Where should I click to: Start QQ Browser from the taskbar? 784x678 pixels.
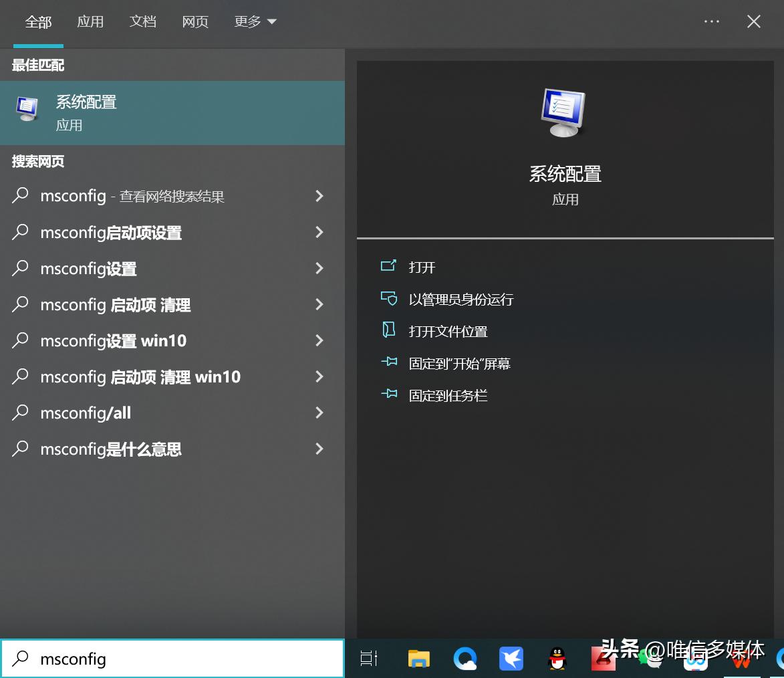pos(465,659)
